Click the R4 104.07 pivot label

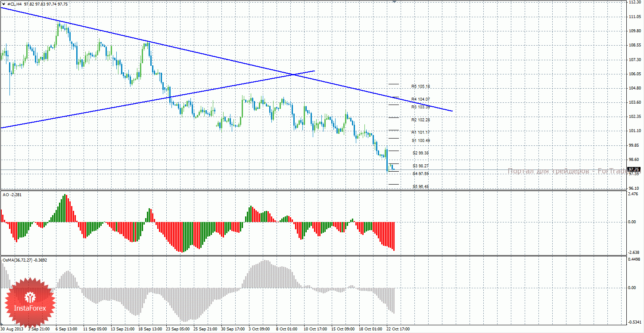click(421, 99)
